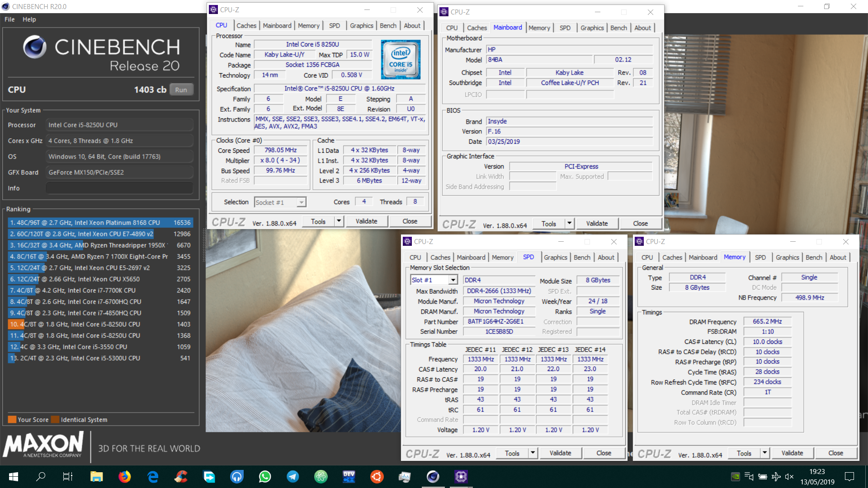Open the Action Center notifications icon
The image size is (868, 488).
pyautogui.click(x=849, y=477)
